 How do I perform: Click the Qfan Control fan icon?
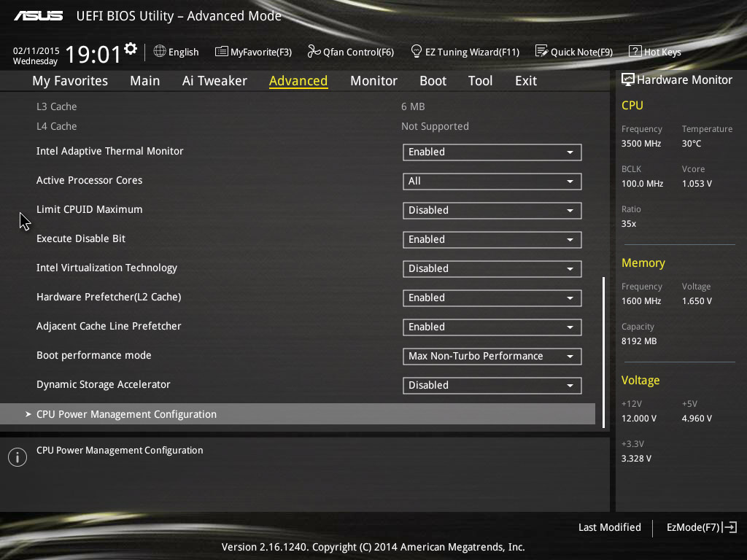tap(314, 51)
